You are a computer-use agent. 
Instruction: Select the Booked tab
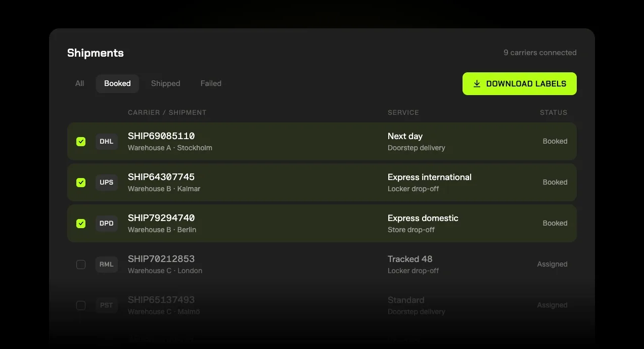point(117,83)
